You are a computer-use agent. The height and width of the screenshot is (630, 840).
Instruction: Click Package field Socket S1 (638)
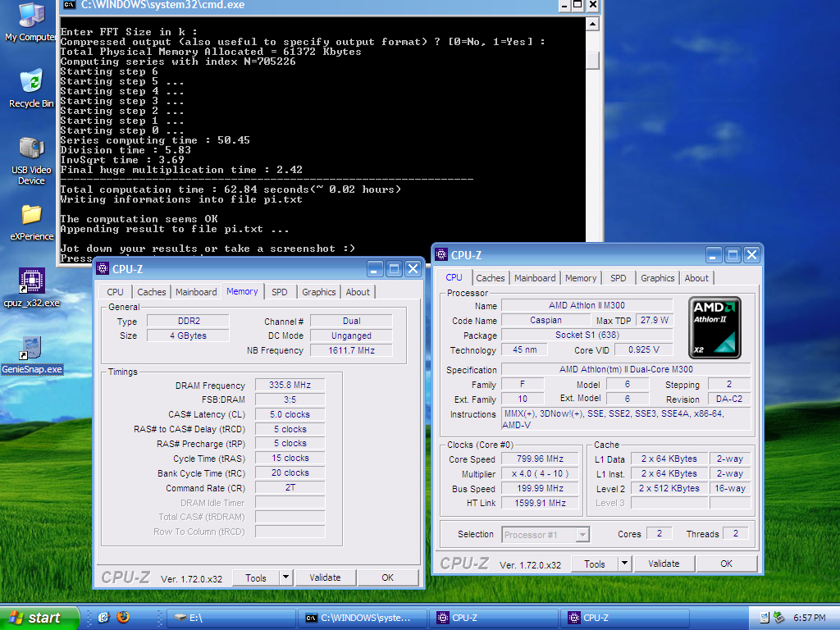pyautogui.click(x=587, y=336)
